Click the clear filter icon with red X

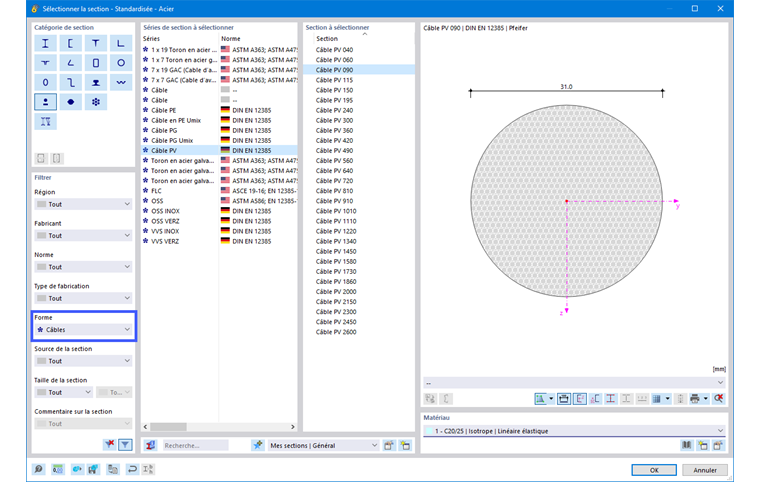pos(110,444)
